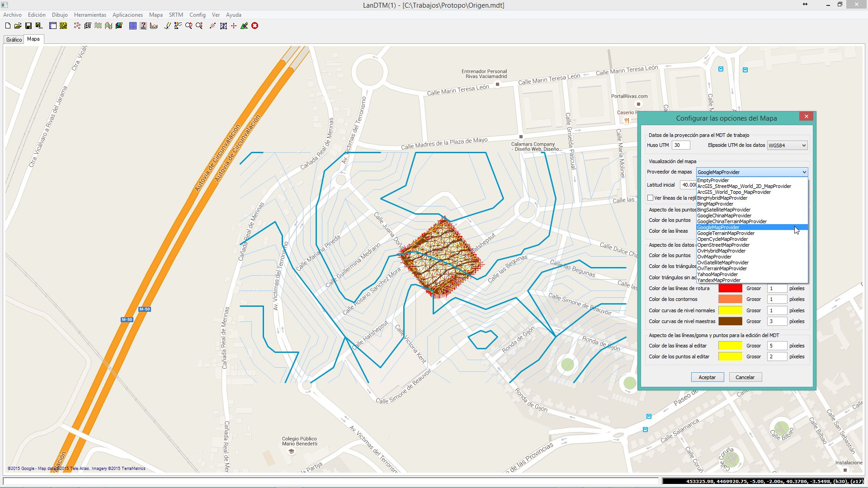
Task: Click the red points cloud icon
Action: click(x=77, y=26)
